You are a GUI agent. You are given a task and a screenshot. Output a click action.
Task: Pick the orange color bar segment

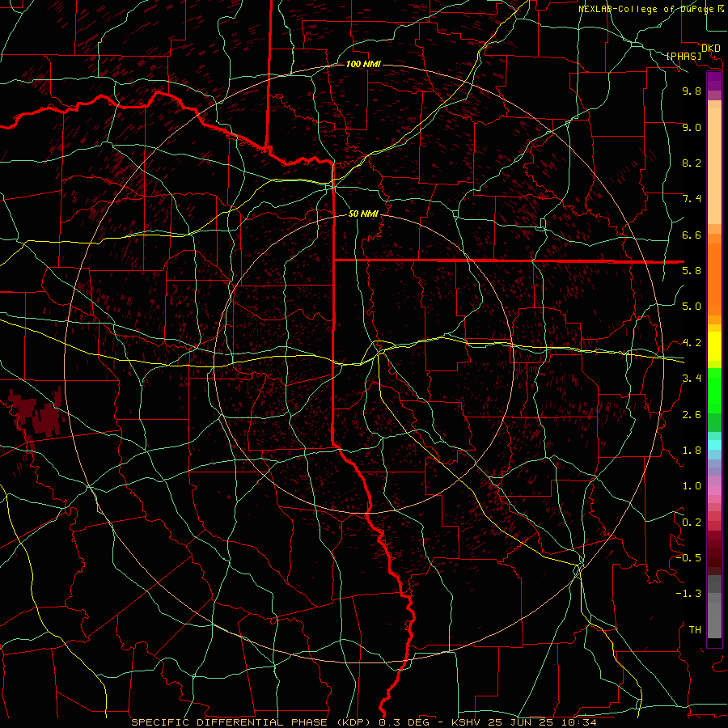714,280
